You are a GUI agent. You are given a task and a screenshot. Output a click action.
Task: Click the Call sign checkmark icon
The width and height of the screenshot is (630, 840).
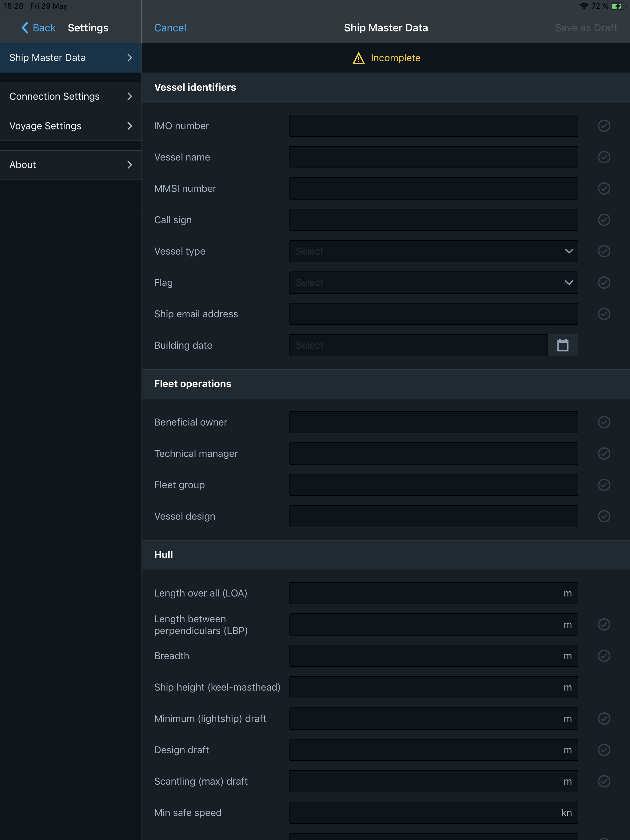click(x=604, y=220)
